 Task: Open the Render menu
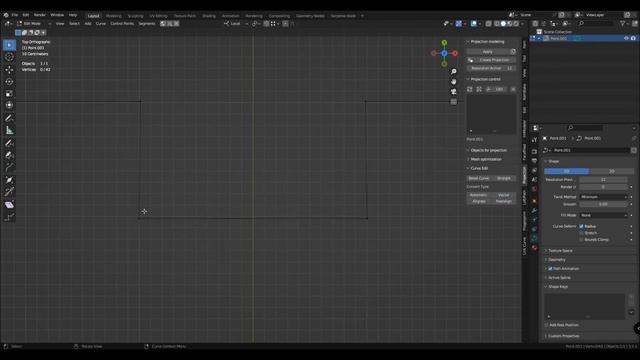pos(40,15)
